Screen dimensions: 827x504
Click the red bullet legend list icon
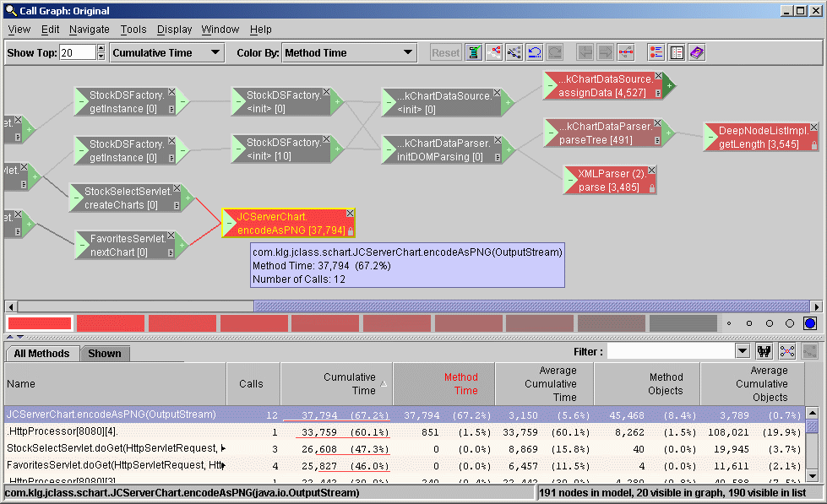[656, 52]
